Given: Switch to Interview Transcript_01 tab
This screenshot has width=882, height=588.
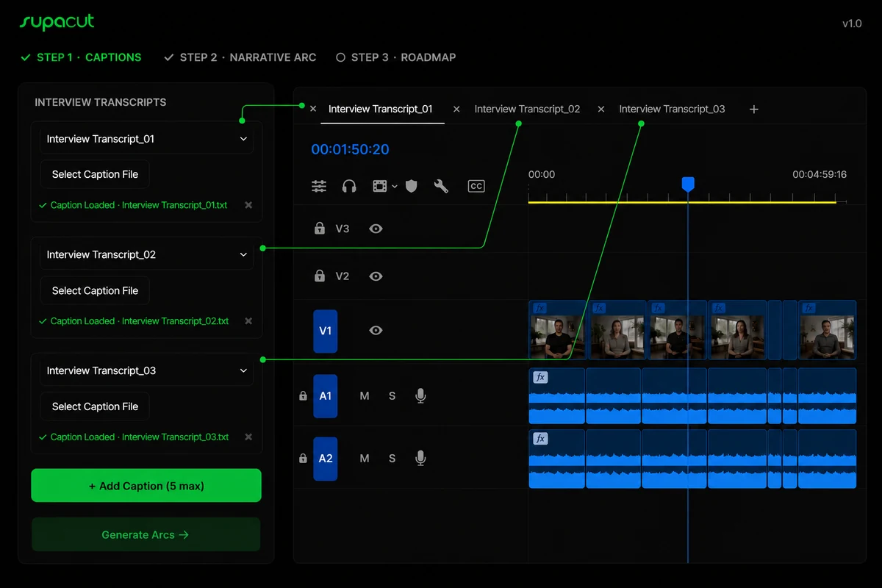Looking at the screenshot, I should 381,109.
